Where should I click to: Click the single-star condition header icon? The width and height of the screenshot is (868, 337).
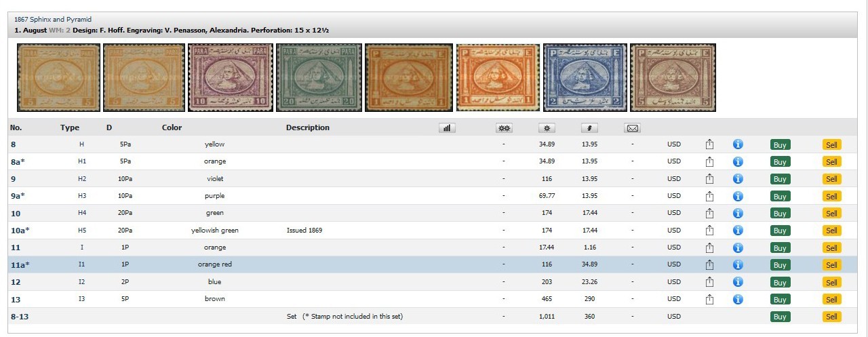click(x=547, y=127)
